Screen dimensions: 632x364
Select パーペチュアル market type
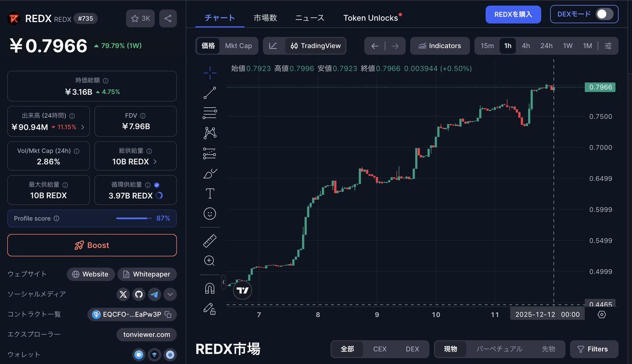click(x=499, y=349)
